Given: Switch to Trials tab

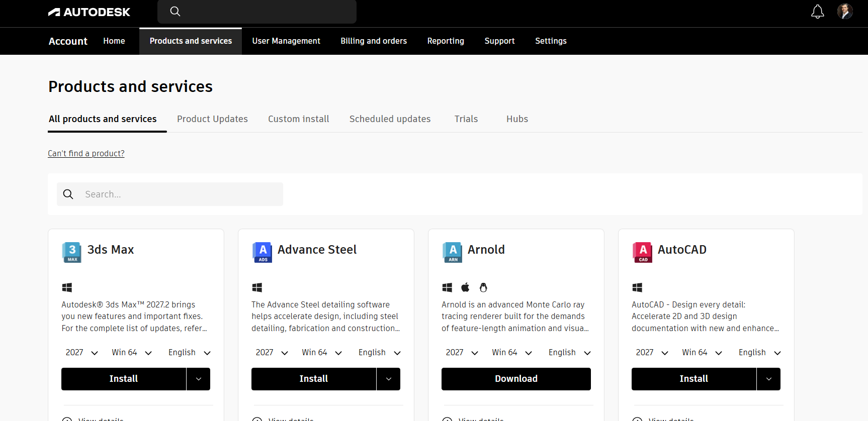Looking at the screenshot, I should click(x=466, y=119).
